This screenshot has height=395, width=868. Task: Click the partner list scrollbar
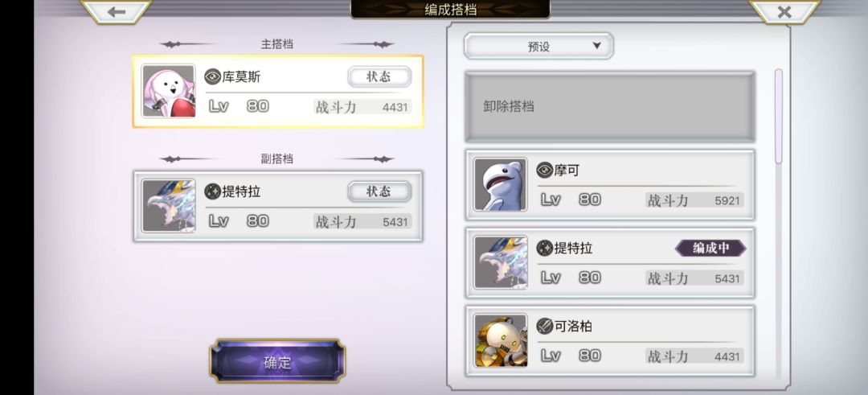click(x=778, y=117)
